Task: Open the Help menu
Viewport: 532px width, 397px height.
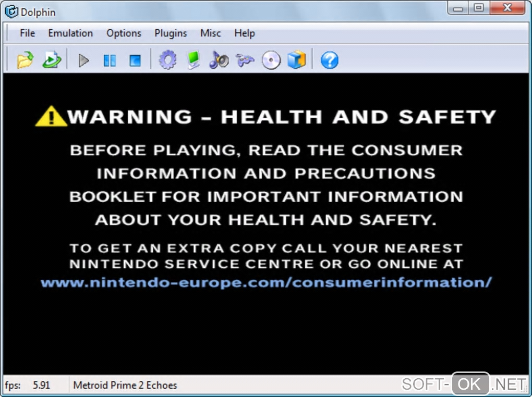Action: click(x=244, y=33)
